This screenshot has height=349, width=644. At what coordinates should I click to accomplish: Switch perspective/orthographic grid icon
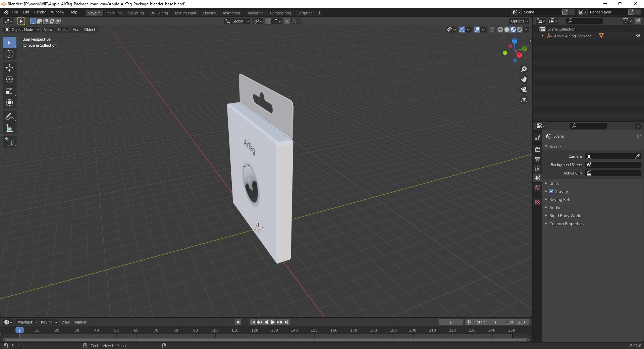tap(524, 100)
